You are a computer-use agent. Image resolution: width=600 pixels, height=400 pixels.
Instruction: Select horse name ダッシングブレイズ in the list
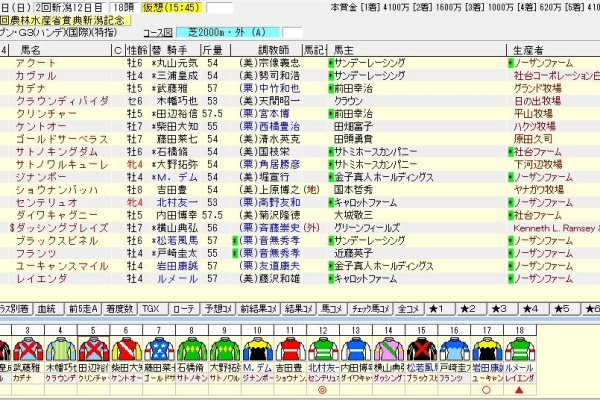62,228
